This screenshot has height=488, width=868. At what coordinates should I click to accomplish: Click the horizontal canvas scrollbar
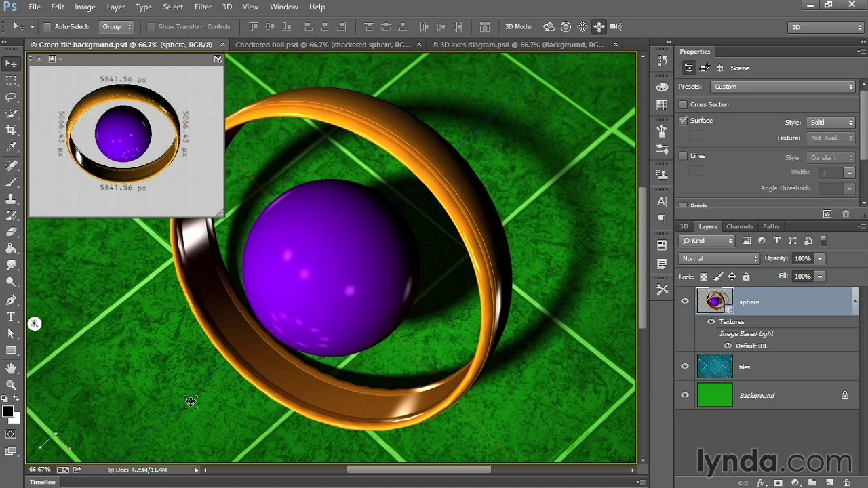pos(418,470)
